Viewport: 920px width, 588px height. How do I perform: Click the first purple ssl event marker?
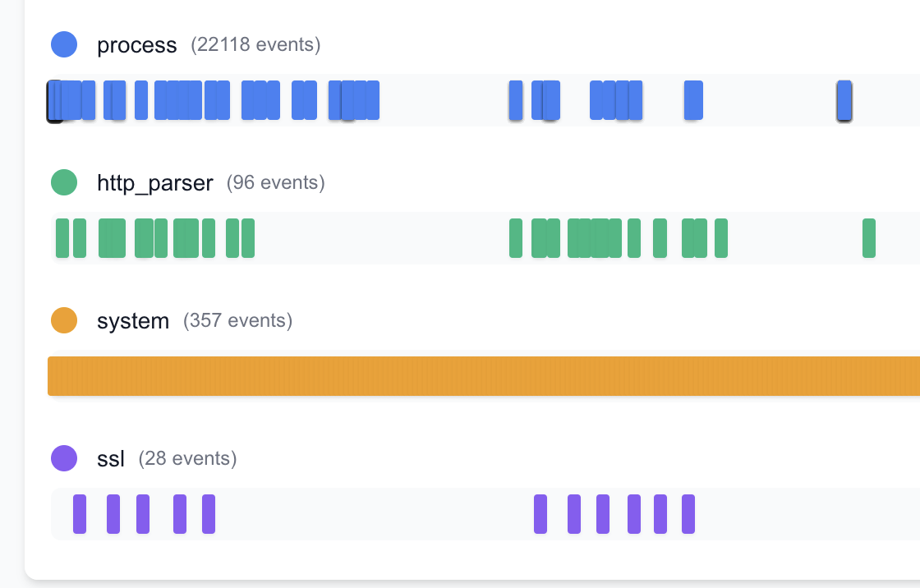[80, 513]
